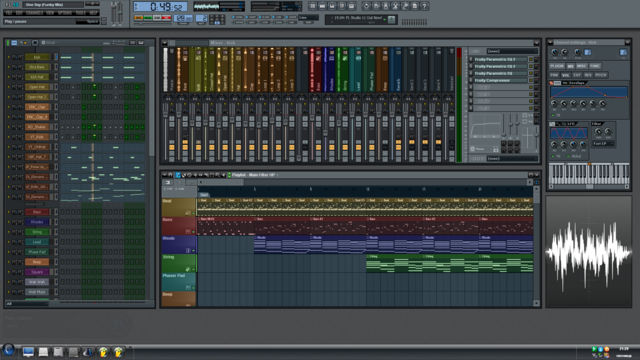Screen dimensions: 640x360
Task: Switch to the PLUGIN tab in Channel settings
Action: tap(557, 66)
